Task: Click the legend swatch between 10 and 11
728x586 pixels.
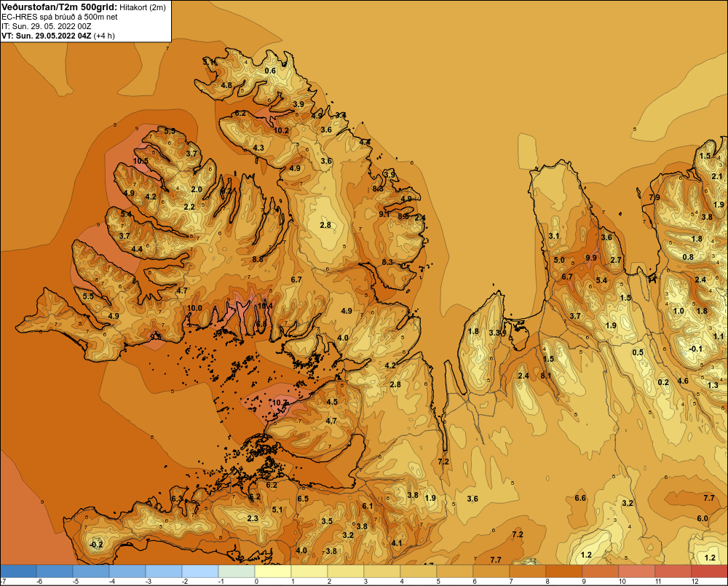Action: coord(637,571)
